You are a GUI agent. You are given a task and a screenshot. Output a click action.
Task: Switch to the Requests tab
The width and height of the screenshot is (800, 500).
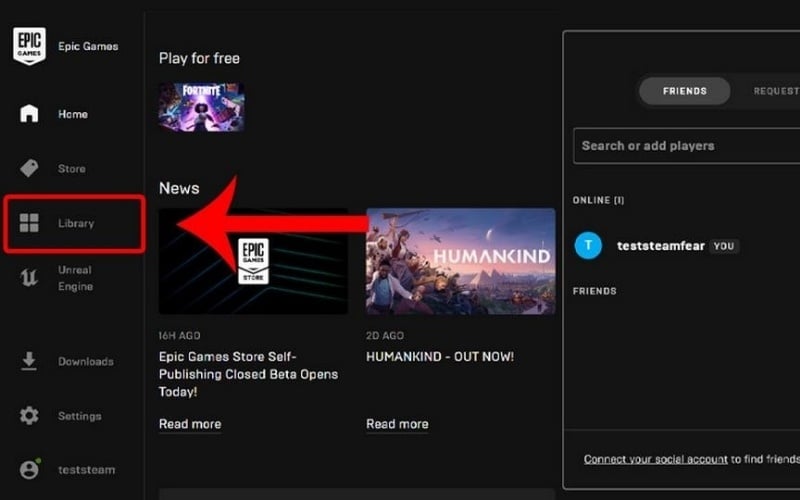click(x=775, y=91)
